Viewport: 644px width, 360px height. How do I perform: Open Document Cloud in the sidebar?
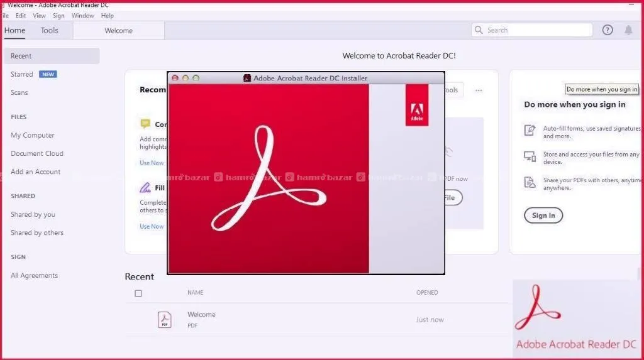[x=37, y=153]
